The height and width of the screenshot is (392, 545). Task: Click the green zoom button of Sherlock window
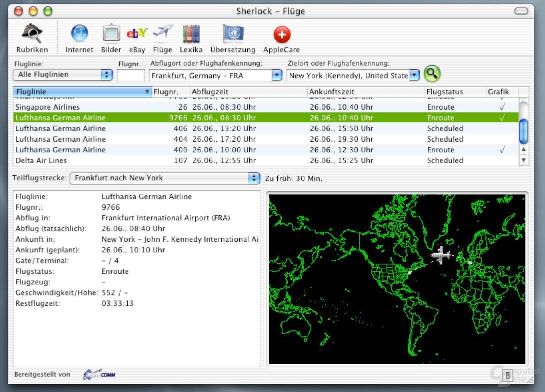tap(48, 11)
